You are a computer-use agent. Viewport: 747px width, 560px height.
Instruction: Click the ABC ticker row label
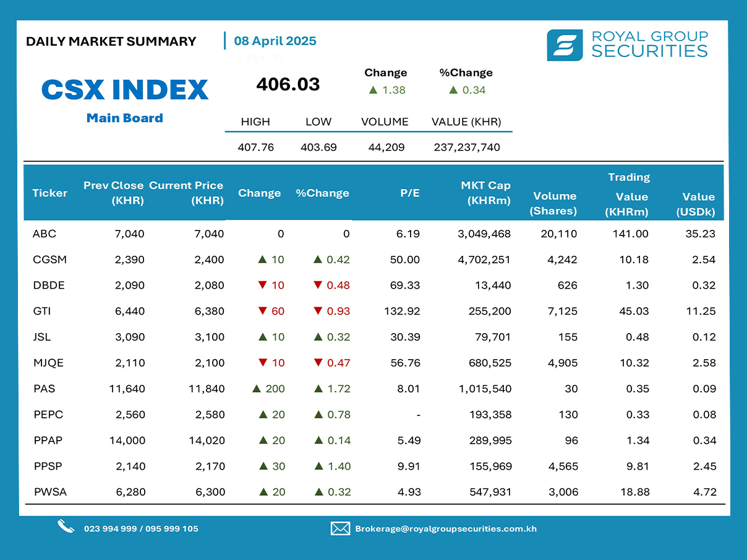[x=44, y=234]
